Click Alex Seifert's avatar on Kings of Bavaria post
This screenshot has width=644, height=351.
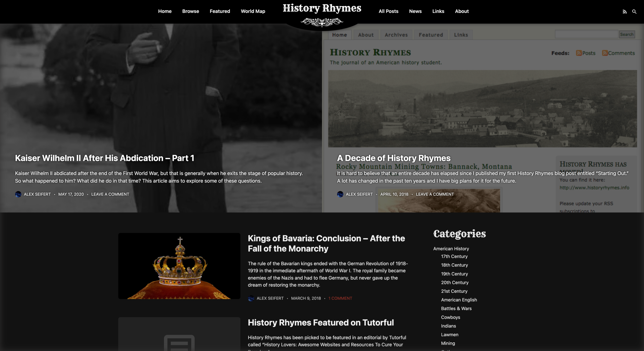tap(251, 298)
